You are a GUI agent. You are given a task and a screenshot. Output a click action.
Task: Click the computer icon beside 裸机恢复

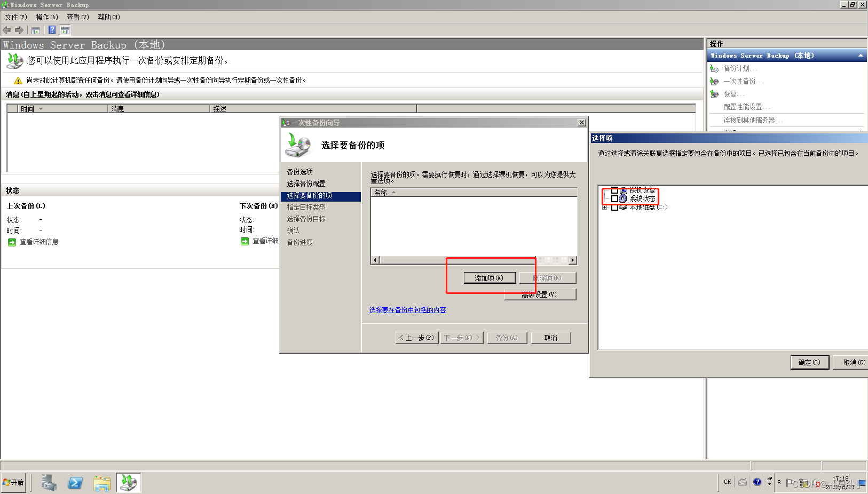point(623,190)
